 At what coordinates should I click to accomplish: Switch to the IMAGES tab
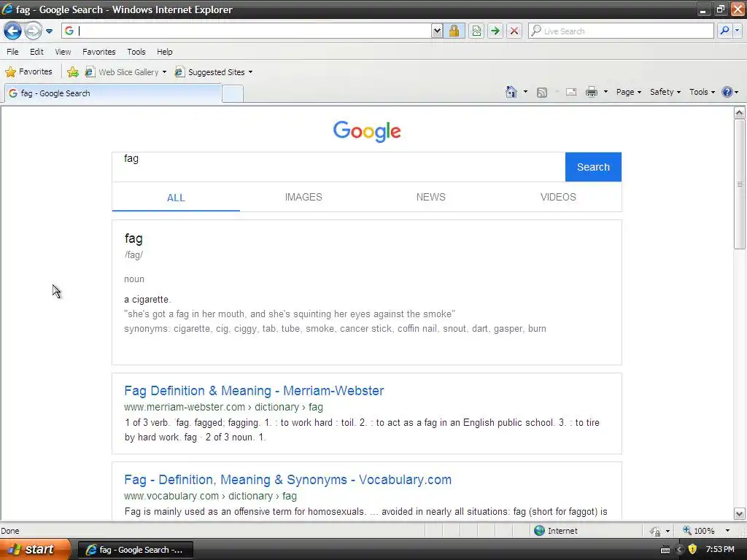(x=303, y=197)
